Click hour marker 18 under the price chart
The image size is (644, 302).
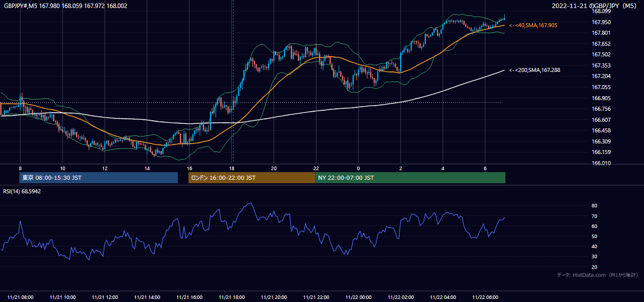click(x=232, y=168)
